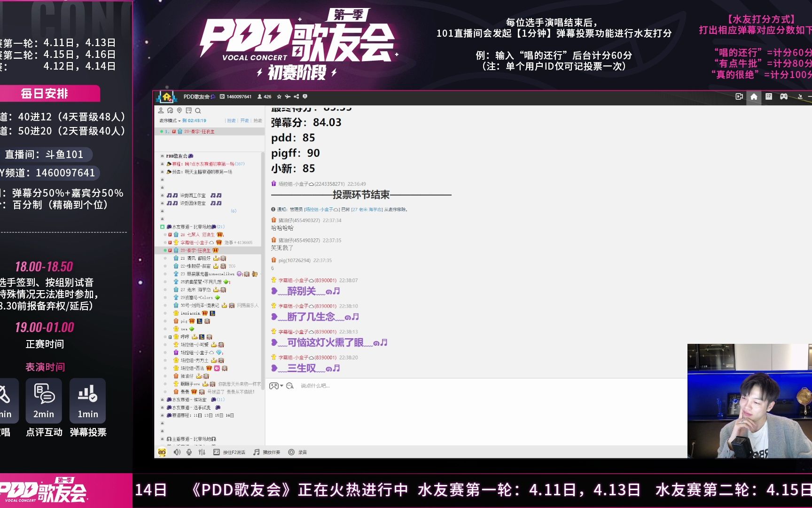Click the user profile icon in sidebar toolbar
The width and height of the screenshot is (812, 508).
[x=161, y=111]
